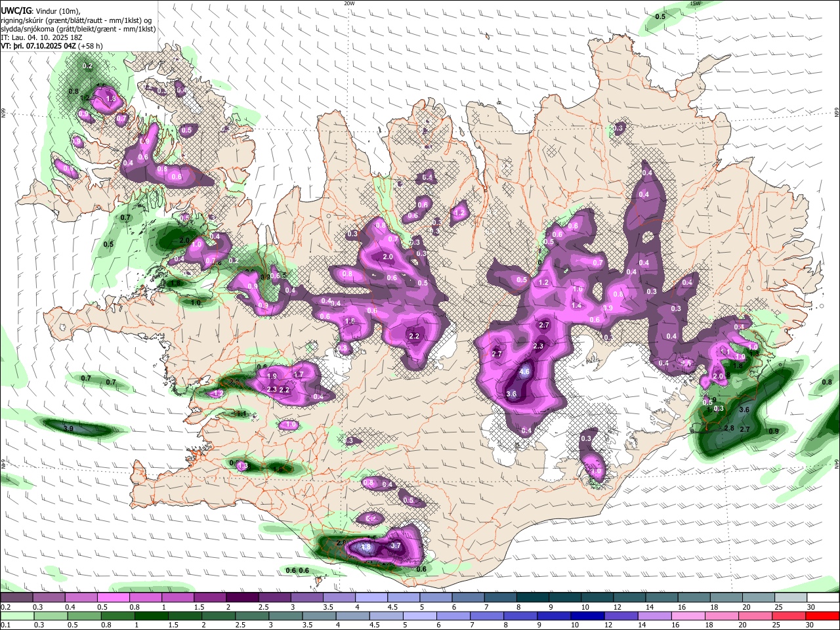Select the "12" label on the snow scale
This screenshot has width=840, height=630.
tap(616, 607)
